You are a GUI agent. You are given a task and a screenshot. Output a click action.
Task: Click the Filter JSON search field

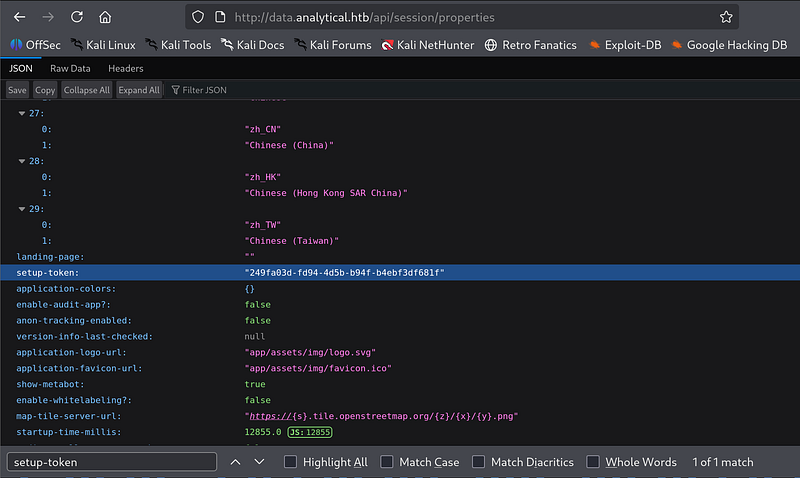coord(205,90)
